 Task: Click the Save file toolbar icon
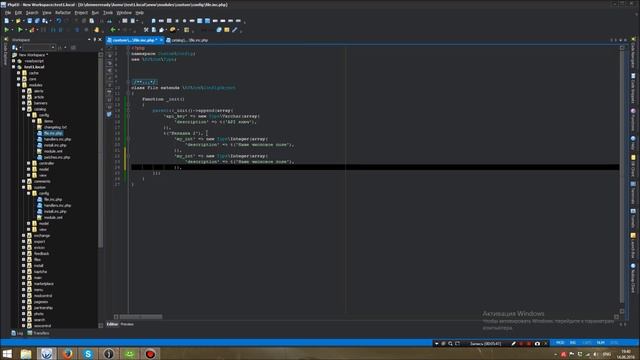(x=29, y=21)
